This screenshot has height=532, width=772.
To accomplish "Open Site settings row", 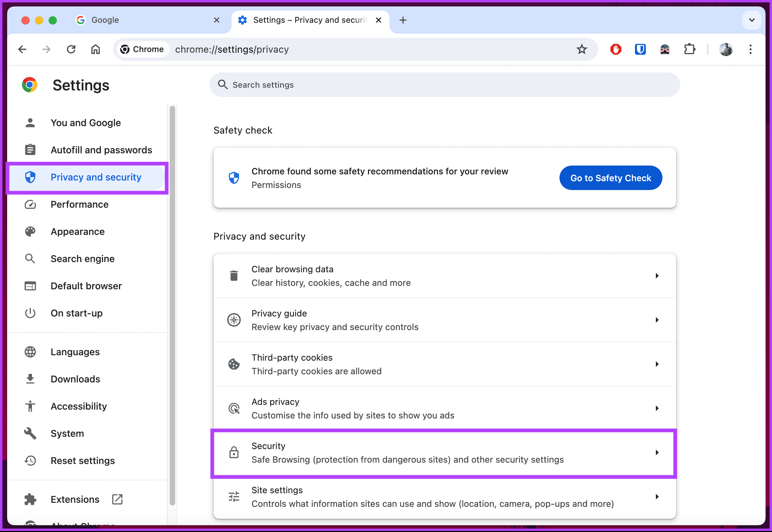I will (x=444, y=497).
